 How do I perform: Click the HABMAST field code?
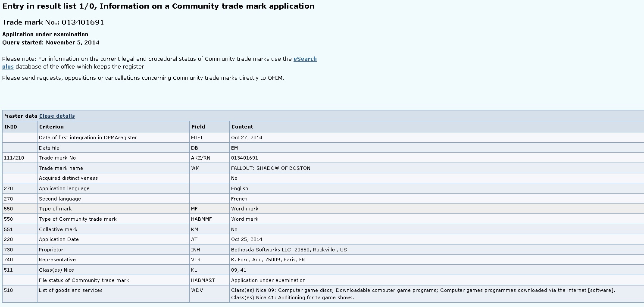(x=203, y=280)
